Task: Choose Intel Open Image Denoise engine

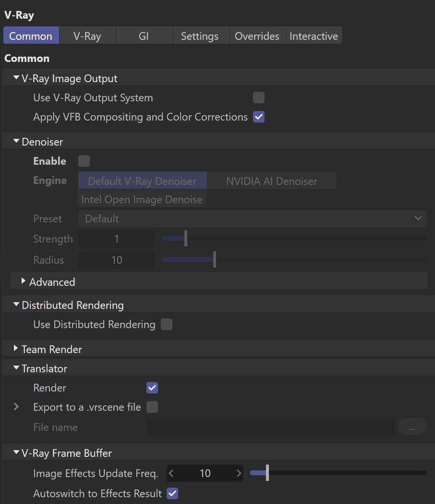Action: point(142,199)
